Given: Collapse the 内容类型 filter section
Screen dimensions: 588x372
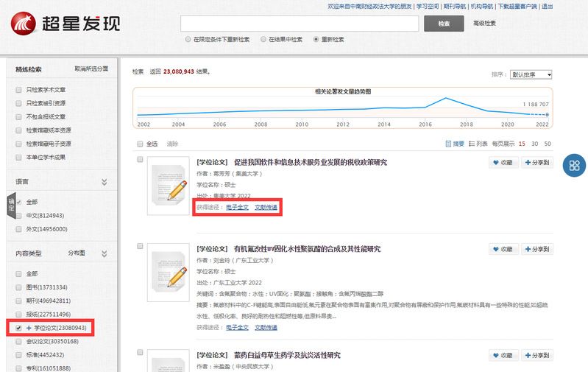Looking at the screenshot, I should (x=104, y=253).
